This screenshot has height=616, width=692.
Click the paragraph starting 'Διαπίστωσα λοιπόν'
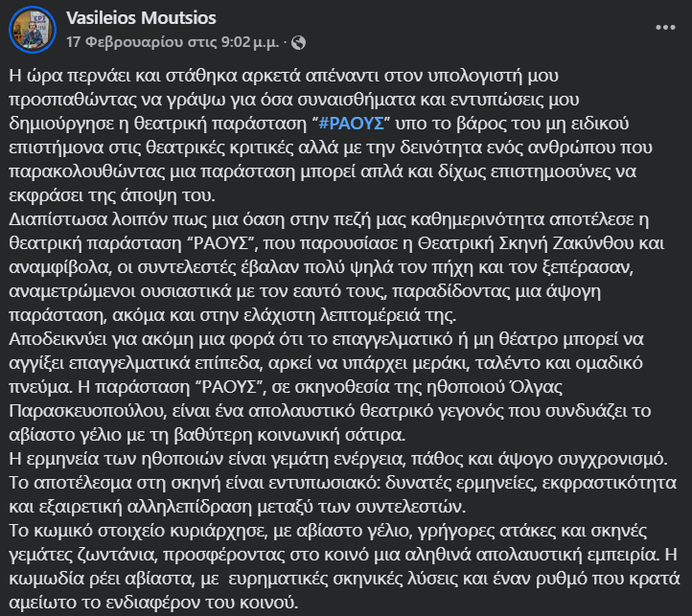point(336,267)
